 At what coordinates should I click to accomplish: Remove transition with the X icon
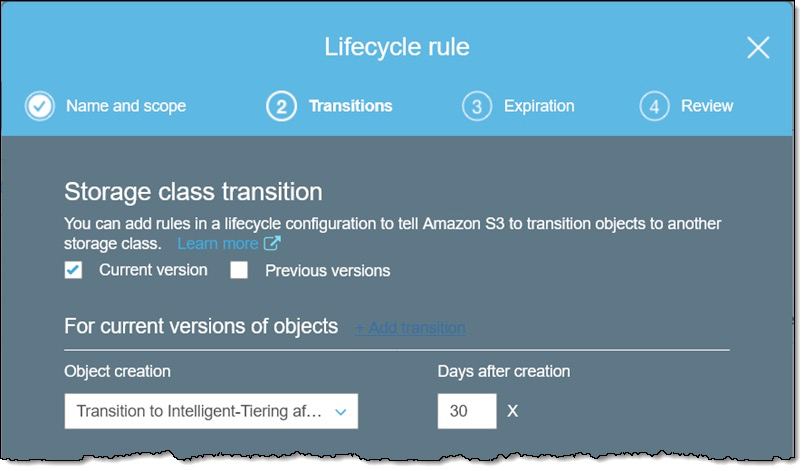pyautogui.click(x=512, y=411)
